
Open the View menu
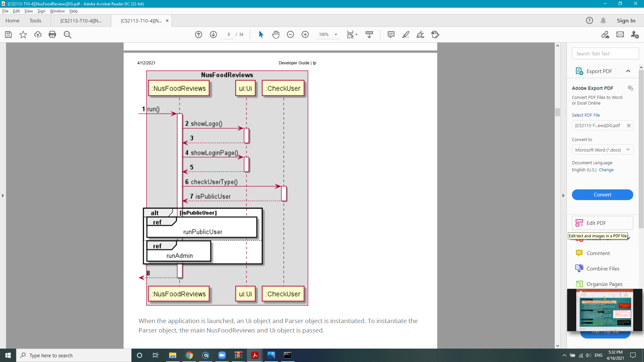(x=29, y=11)
